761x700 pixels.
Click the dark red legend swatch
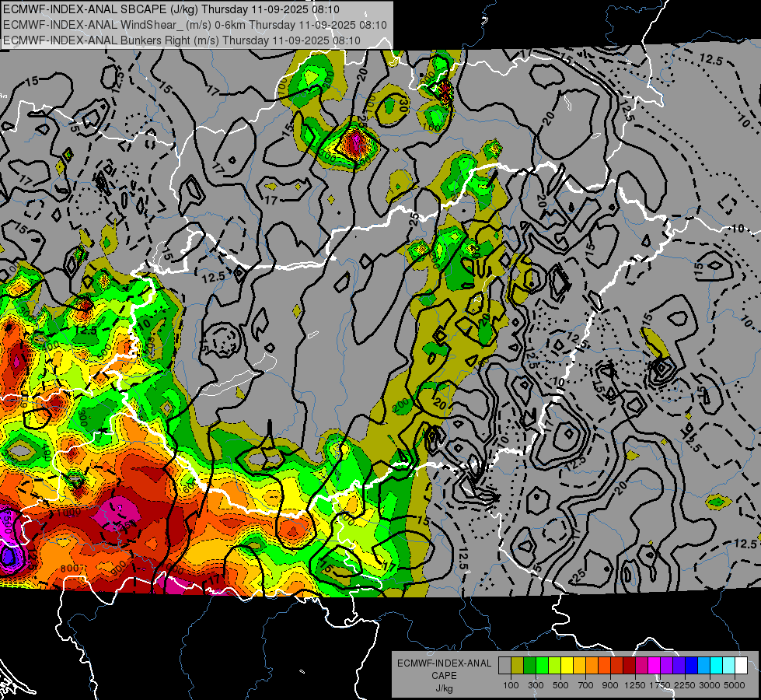click(630, 665)
